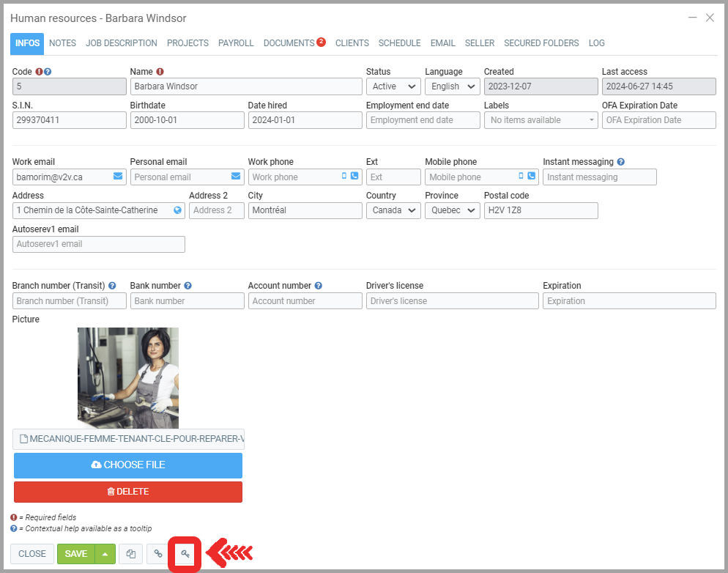Expand the Language dropdown
The width and height of the screenshot is (728, 573).
(452, 86)
